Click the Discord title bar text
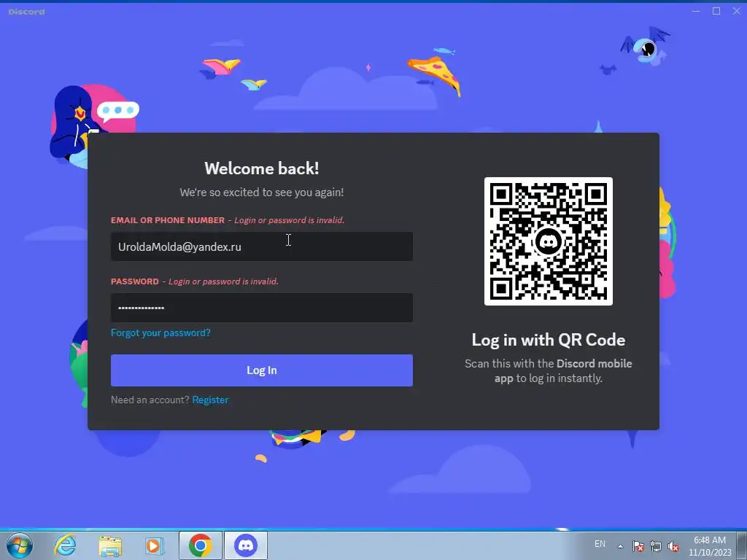This screenshot has height=560, width=747. click(x=27, y=12)
